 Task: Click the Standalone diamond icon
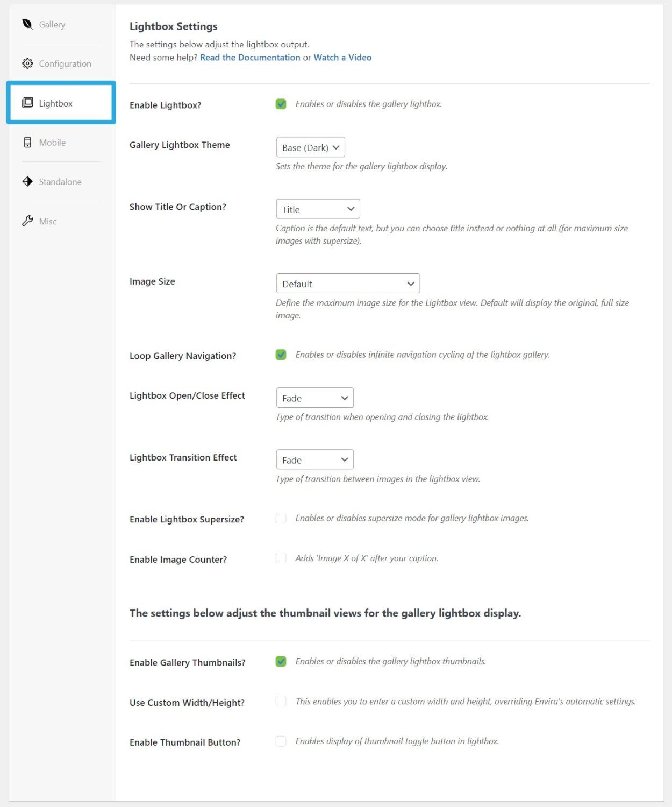click(27, 181)
